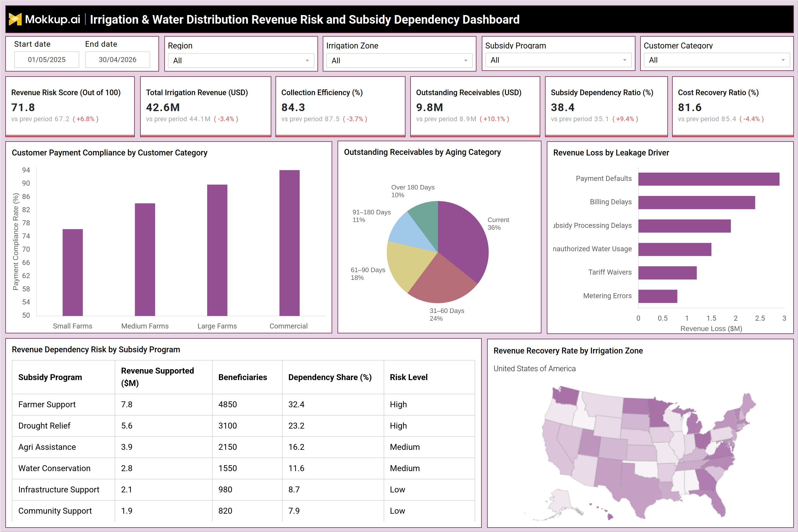
Task: Click the +6.8% change on Revenue Risk Score
Action: click(85, 119)
